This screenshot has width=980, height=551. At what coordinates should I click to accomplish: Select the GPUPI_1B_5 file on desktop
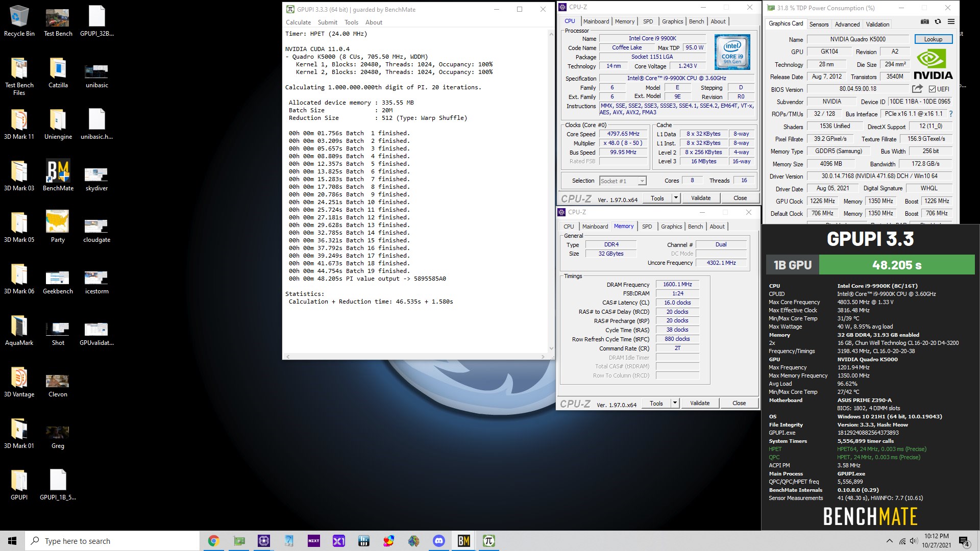(x=58, y=485)
